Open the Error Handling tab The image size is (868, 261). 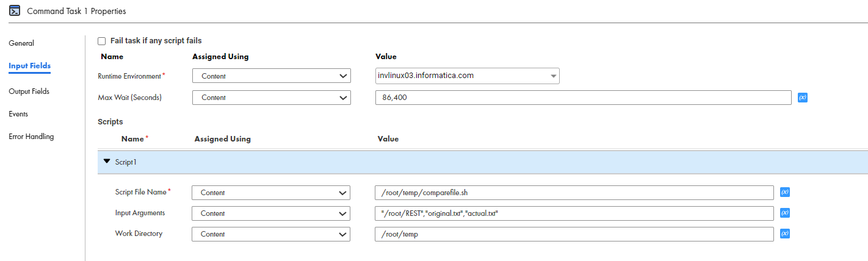pyautogui.click(x=31, y=137)
